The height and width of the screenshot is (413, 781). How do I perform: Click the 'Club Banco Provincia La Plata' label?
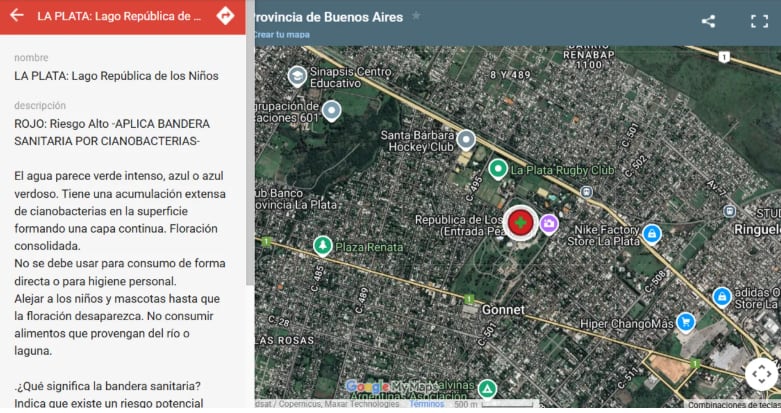(x=296, y=199)
